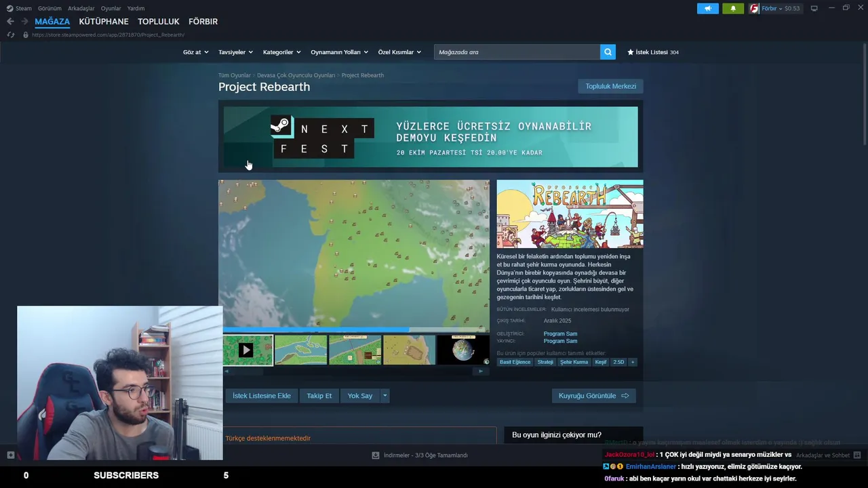This screenshot has height=488, width=868.
Task: Open İstek Listesi wishlist link
Action: [653, 52]
